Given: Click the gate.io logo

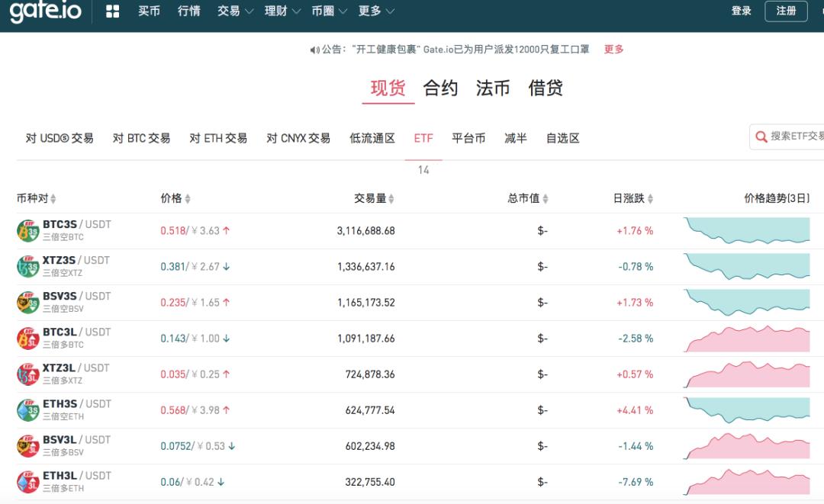Looking at the screenshot, I should tap(46, 11).
